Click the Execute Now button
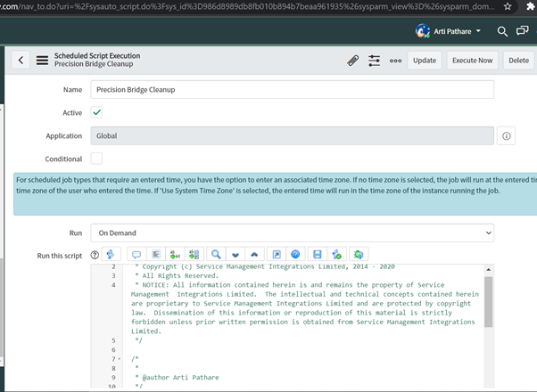Viewport: 537px width, 392px height. [x=472, y=61]
